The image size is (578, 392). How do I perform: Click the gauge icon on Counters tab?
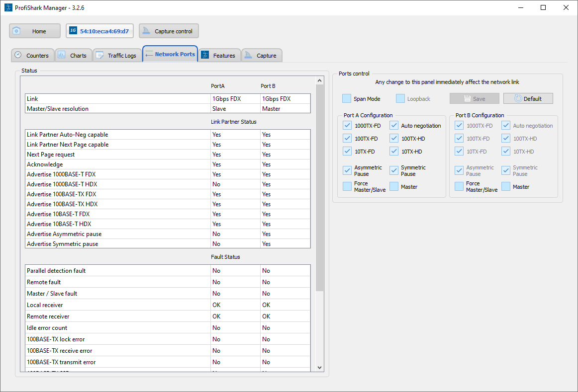tap(18, 55)
